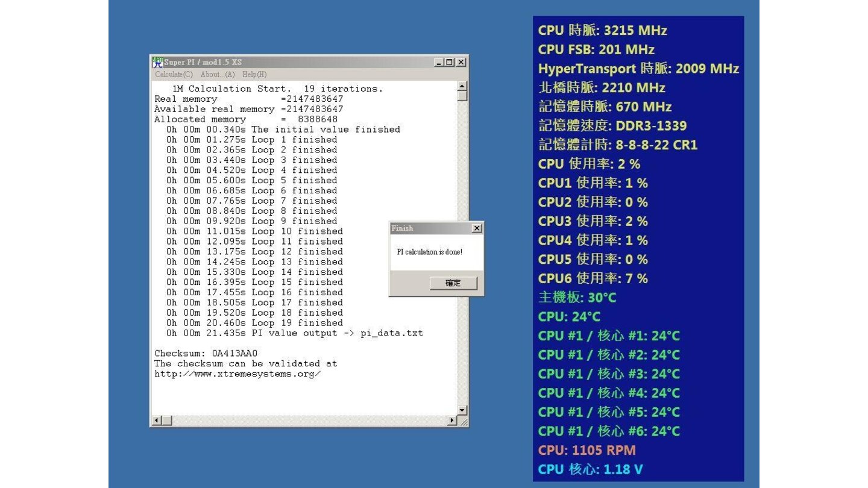
Task: Open the Calculate(C) menu
Action: pyautogui.click(x=174, y=75)
